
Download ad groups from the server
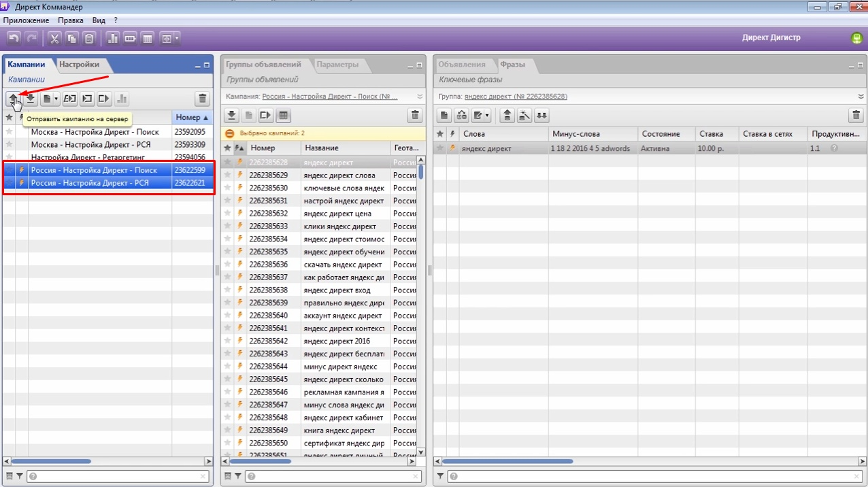pos(232,116)
